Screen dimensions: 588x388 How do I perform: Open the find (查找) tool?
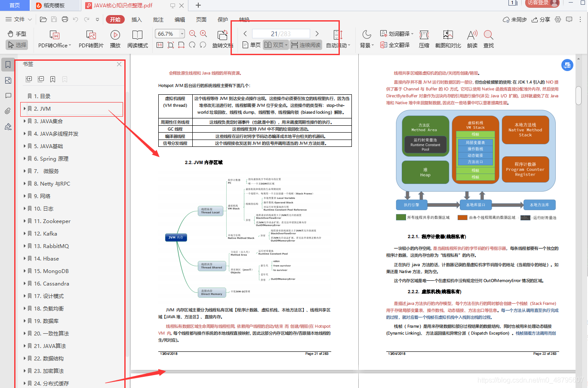pyautogui.click(x=489, y=39)
